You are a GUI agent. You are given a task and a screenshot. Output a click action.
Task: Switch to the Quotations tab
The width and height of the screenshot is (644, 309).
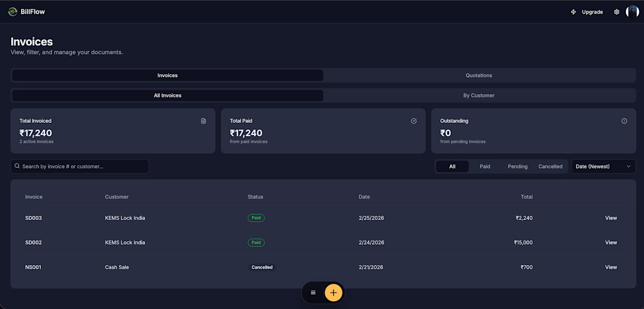click(479, 75)
